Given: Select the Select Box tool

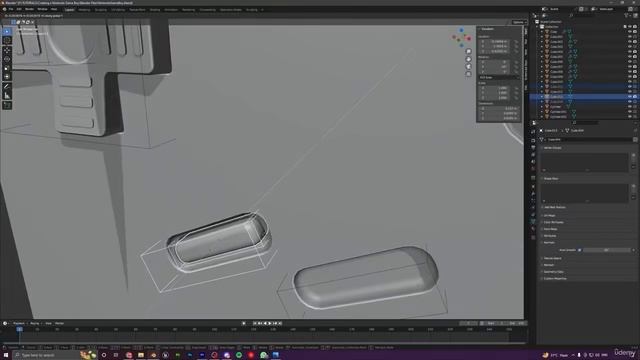Looking at the screenshot, I should pyautogui.click(x=7, y=31).
